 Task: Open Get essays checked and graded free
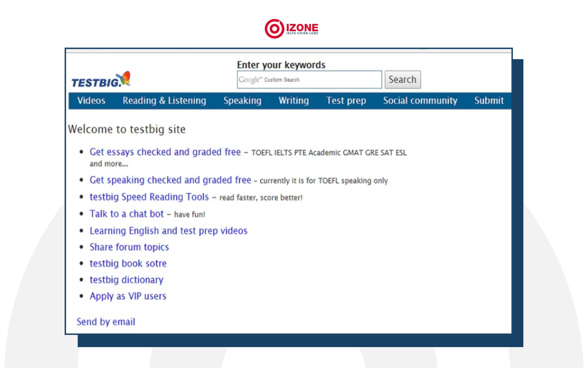[165, 152]
